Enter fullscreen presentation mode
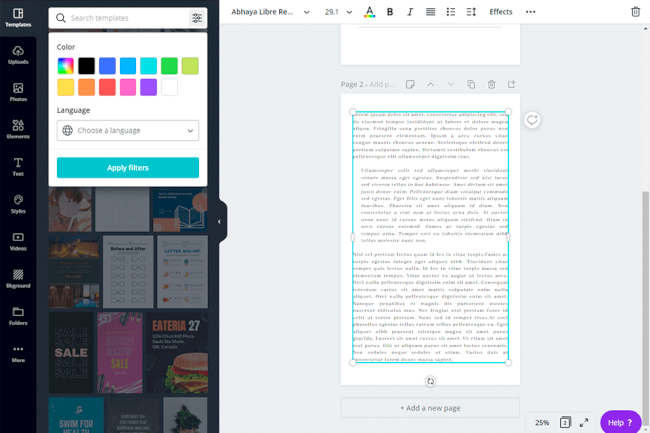This screenshot has height=433, width=650. pyautogui.click(x=584, y=423)
